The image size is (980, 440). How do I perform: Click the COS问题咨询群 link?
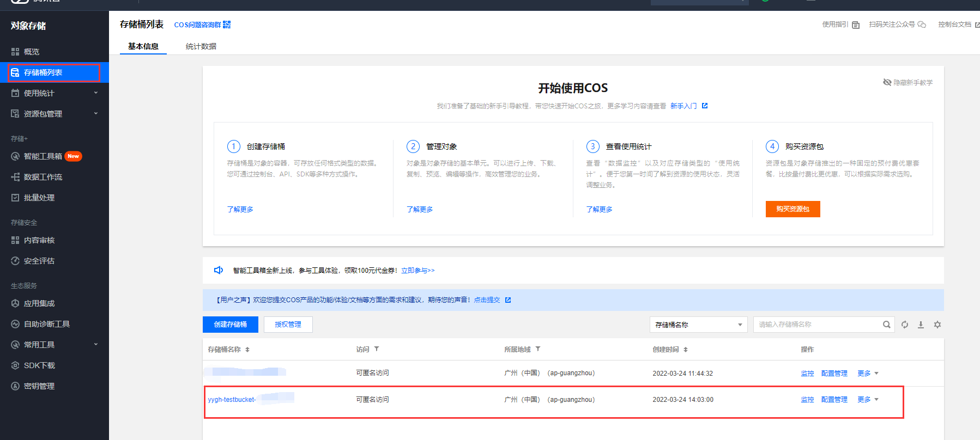[x=198, y=25]
